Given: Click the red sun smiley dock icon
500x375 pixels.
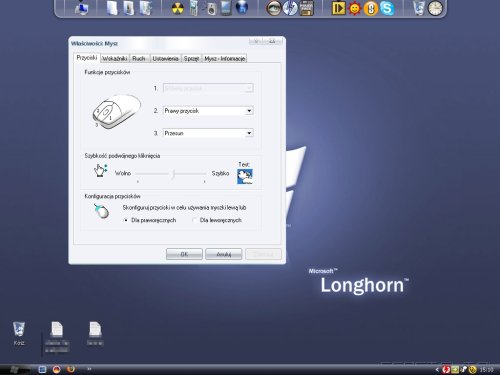Looking at the screenshot, I should pyautogui.click(x=355, y=8).
